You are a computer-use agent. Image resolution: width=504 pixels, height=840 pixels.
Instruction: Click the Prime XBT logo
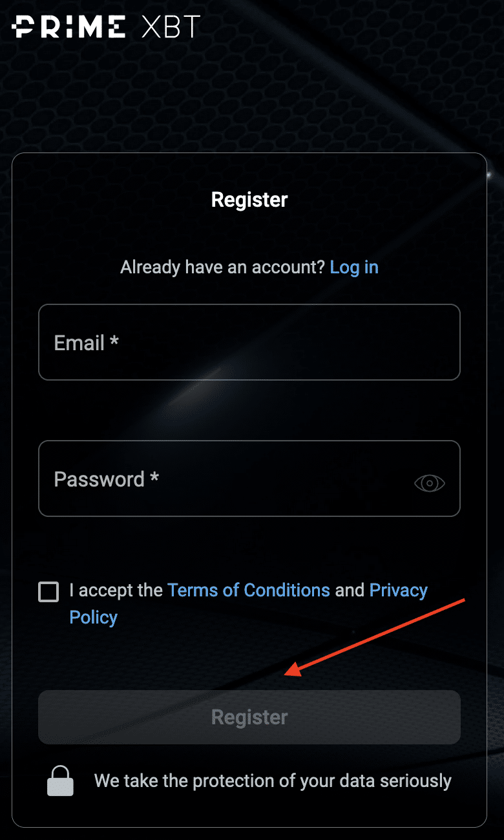[x=106, y=27]
